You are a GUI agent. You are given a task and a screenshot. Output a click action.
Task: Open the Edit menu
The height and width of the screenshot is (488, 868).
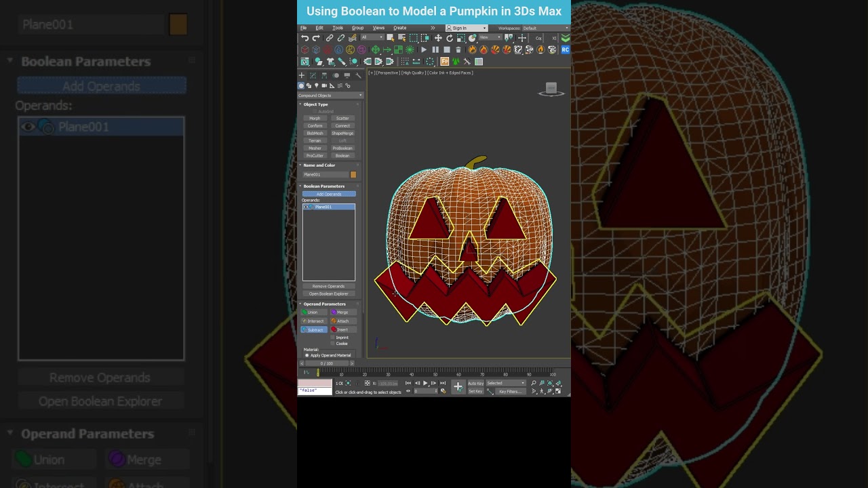click(319, 28)
